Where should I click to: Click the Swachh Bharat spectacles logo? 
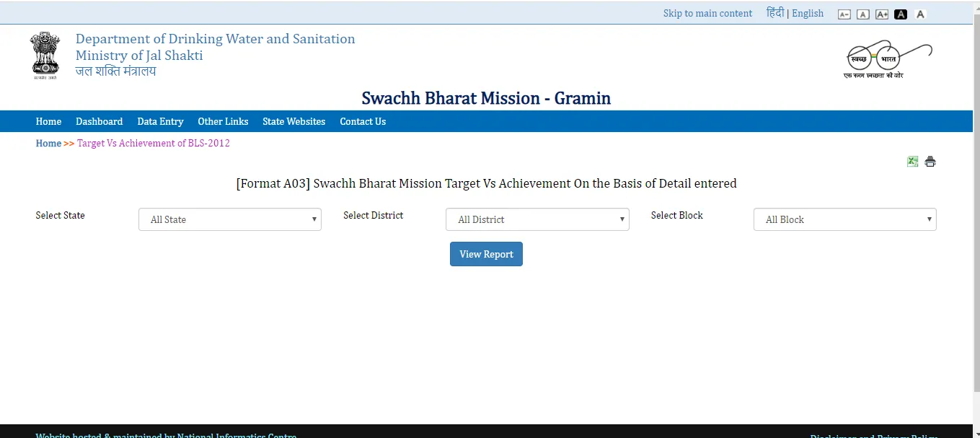click(888, 59)
